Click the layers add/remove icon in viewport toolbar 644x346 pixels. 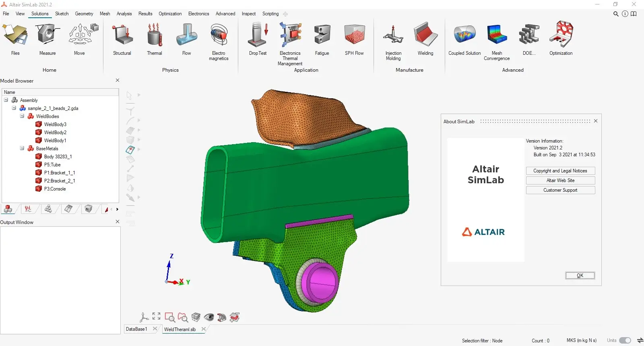tap(235, 317)
